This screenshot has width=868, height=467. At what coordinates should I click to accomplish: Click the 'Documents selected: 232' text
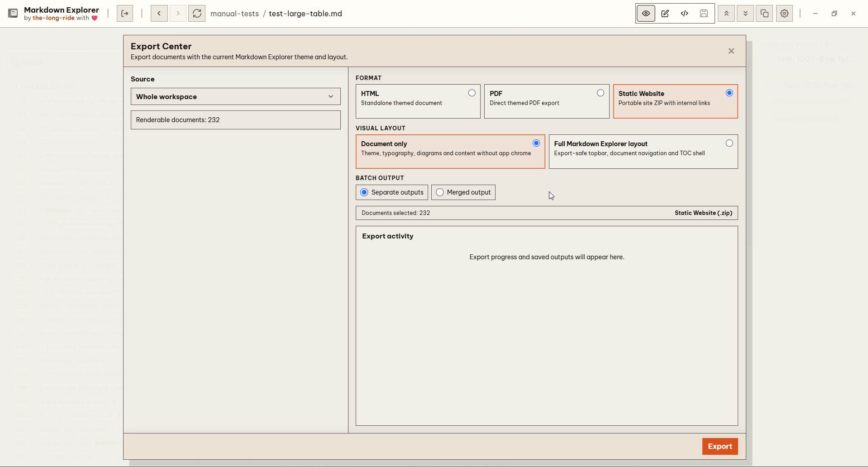[x=396, y=213]
